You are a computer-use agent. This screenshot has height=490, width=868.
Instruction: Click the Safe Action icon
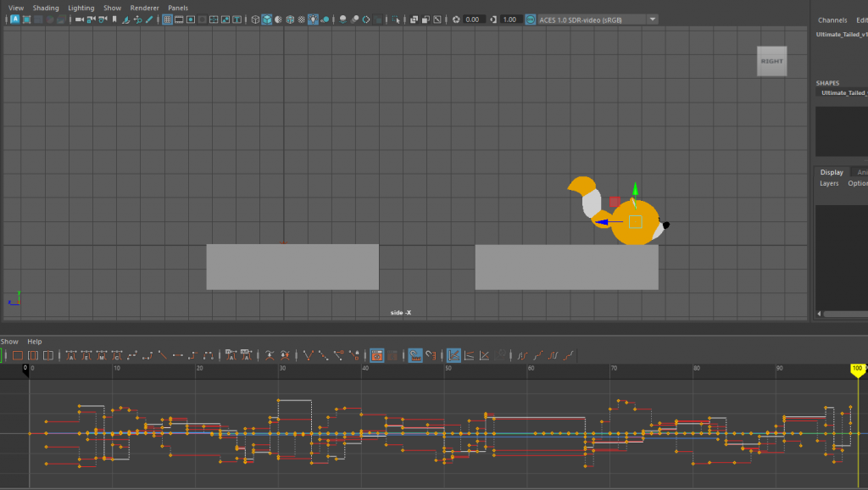click(x=225, y=19)
